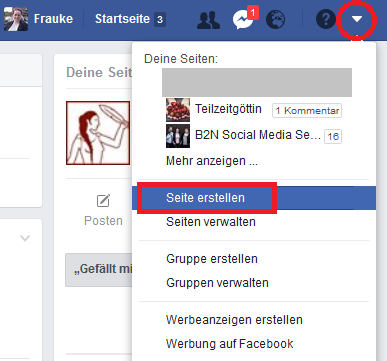Click the help question mark icon

(325, 19)
